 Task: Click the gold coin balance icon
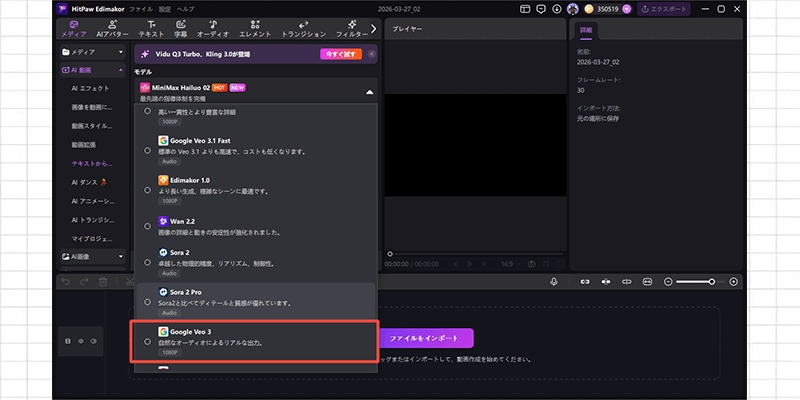pos(589,9)
